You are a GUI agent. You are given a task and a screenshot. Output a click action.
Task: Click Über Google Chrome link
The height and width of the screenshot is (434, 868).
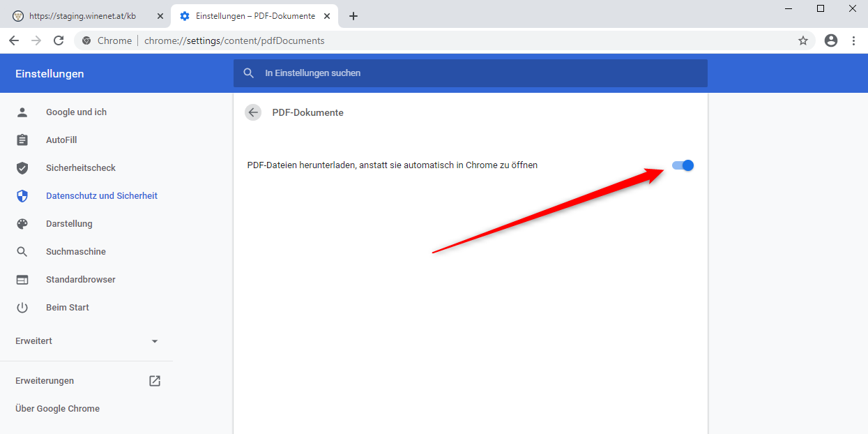tap(57, 409)
